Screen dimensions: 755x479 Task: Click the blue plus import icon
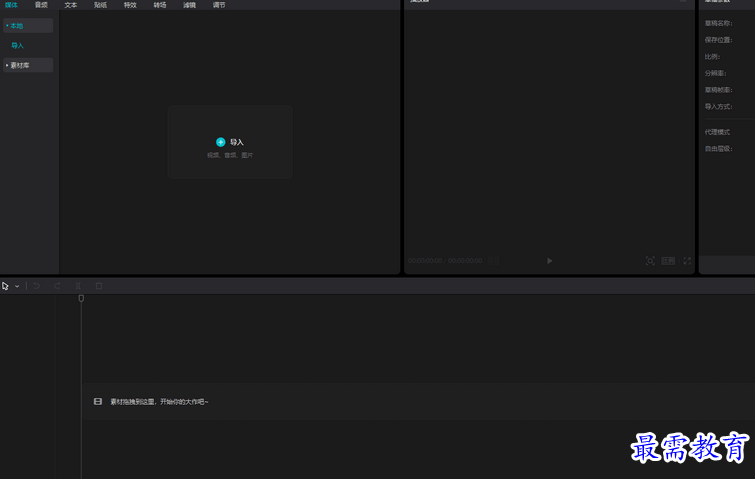tap(221, 142)
